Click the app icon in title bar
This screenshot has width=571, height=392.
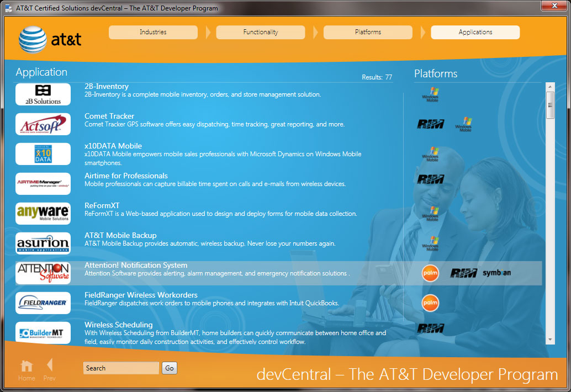point(8,8)
